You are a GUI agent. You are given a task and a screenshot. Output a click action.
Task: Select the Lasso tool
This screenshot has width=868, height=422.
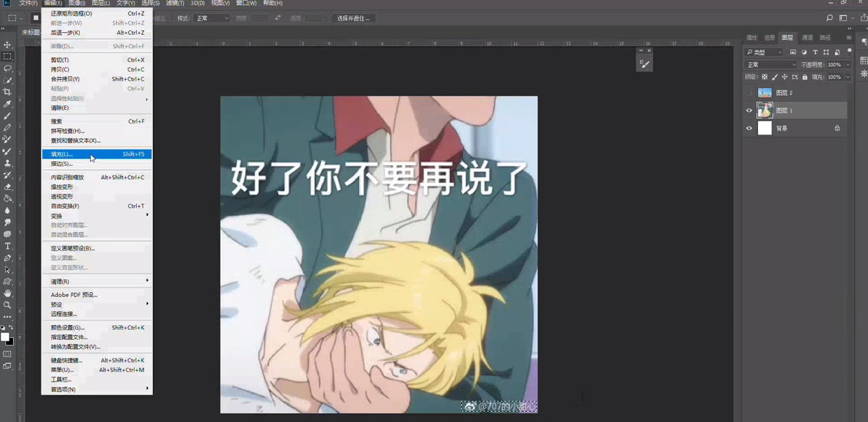pyautogui.click(x=8, y=68)
